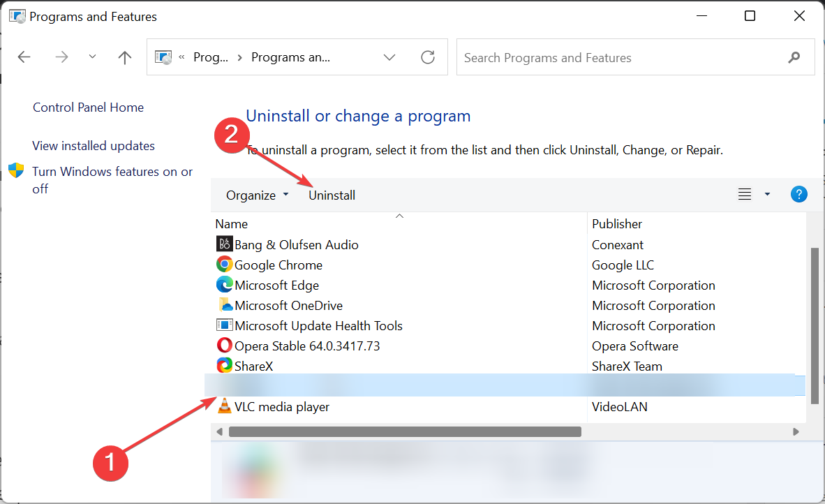
Task: Open the view options dropdown arrow
Action: click(x=767, y=194)
